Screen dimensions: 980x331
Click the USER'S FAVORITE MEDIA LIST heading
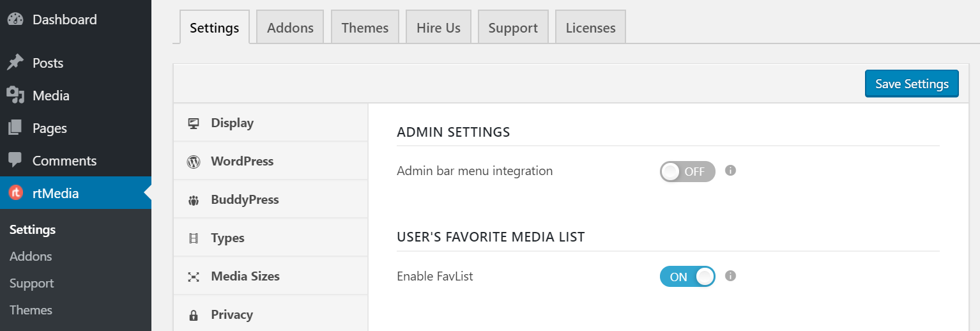point(491,237)
